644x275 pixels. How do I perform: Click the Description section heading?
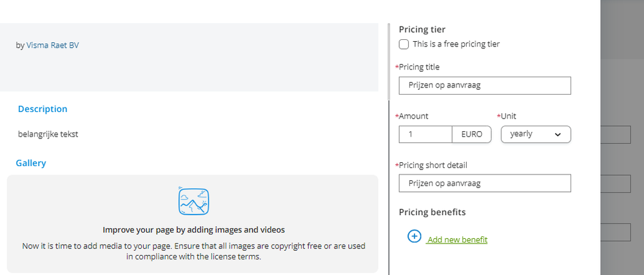coord(43,109)
